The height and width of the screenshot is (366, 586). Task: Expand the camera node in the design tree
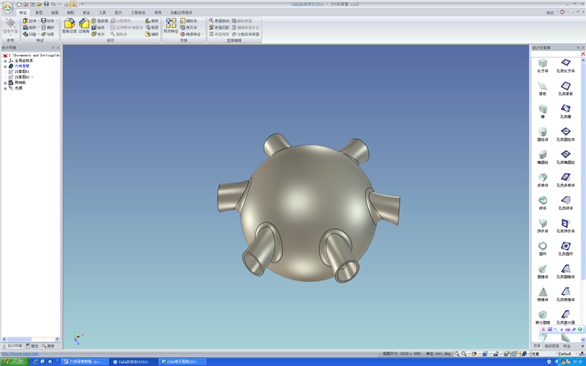tap(5, 83)
